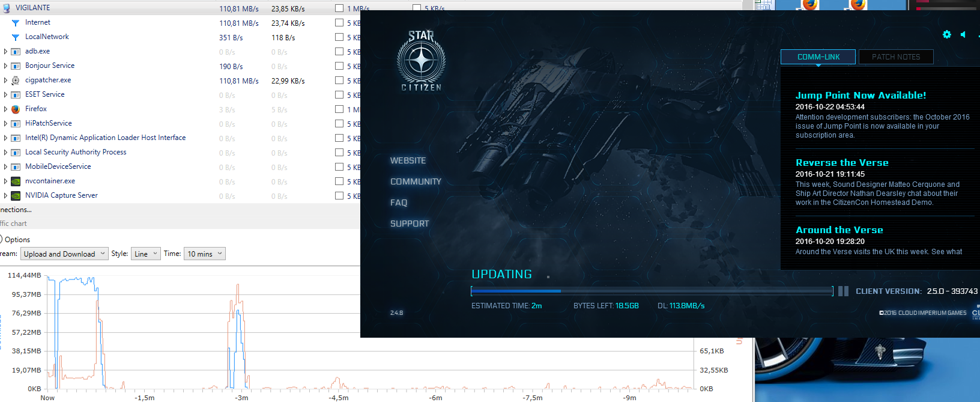Open the Reverse the Verse article

tap(842, 162)
